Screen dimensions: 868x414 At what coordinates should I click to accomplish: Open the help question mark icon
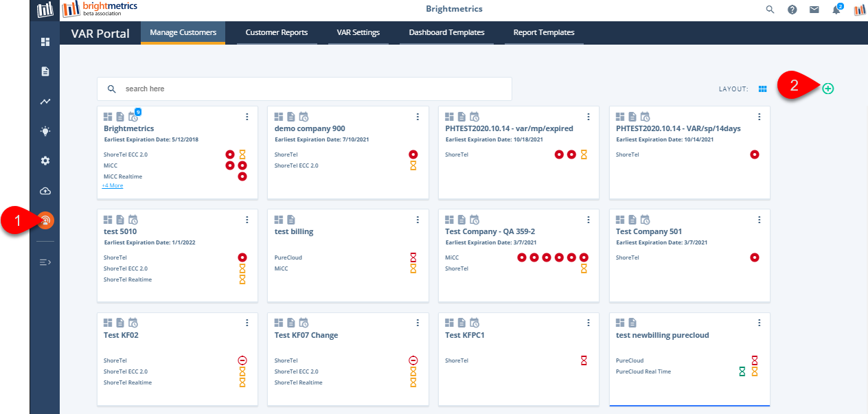pos(792,10)
